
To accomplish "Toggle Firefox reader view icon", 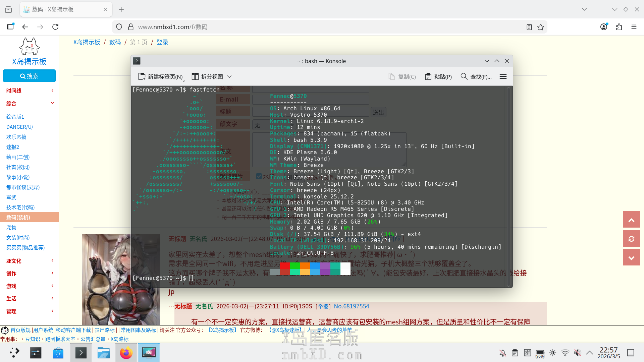I will (529, 27).
